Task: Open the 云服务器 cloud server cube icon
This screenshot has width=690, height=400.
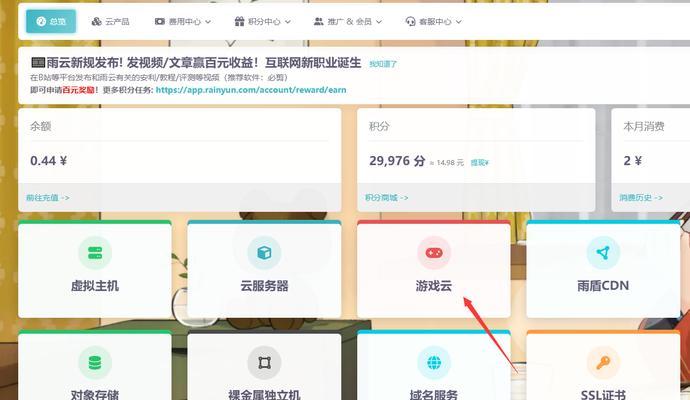Action: pos(264,253)
